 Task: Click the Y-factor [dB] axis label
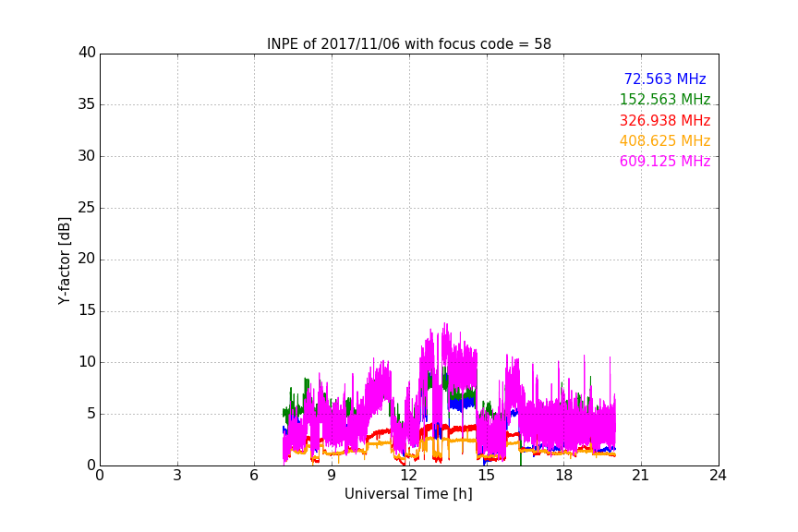[x=64, y=260]
